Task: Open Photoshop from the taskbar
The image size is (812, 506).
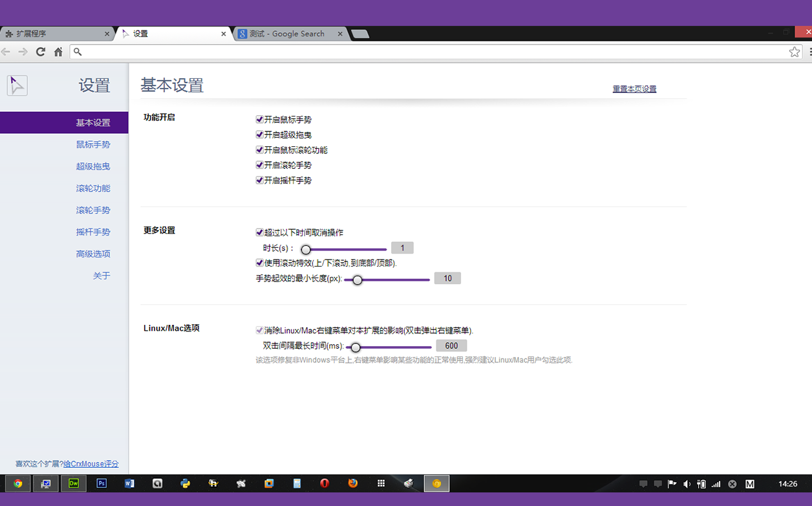Action: [101, 483]
